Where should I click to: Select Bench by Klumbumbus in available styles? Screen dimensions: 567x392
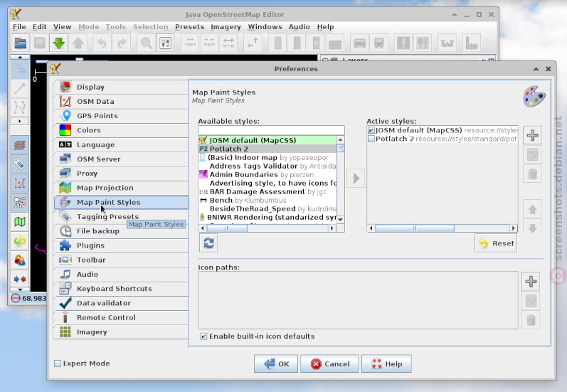[267, 201]
